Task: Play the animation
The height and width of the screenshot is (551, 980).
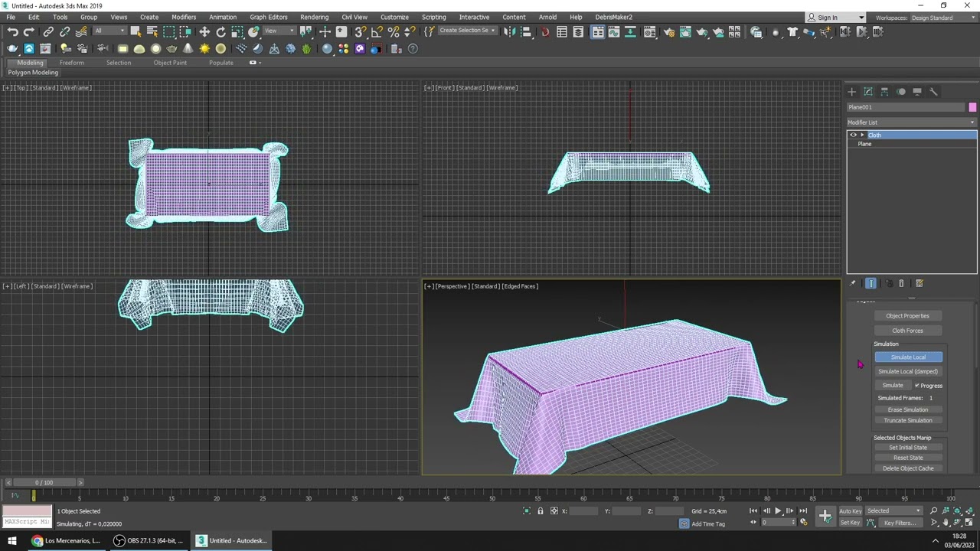Action: [x=778, y=511]
